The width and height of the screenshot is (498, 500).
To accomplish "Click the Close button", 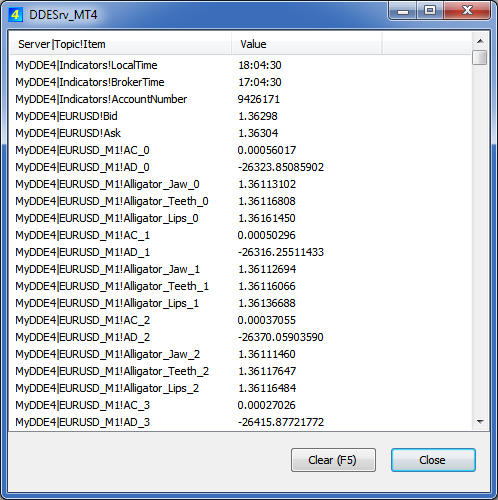I will 433,460.
